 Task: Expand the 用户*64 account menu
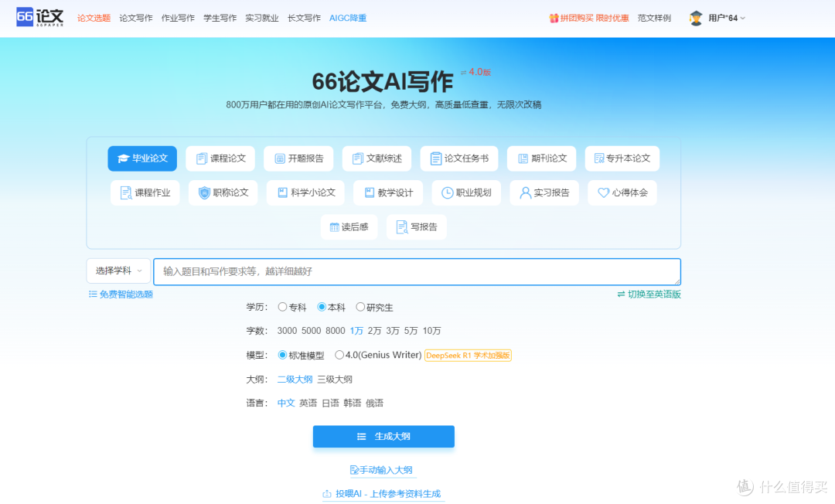point(727,18)
